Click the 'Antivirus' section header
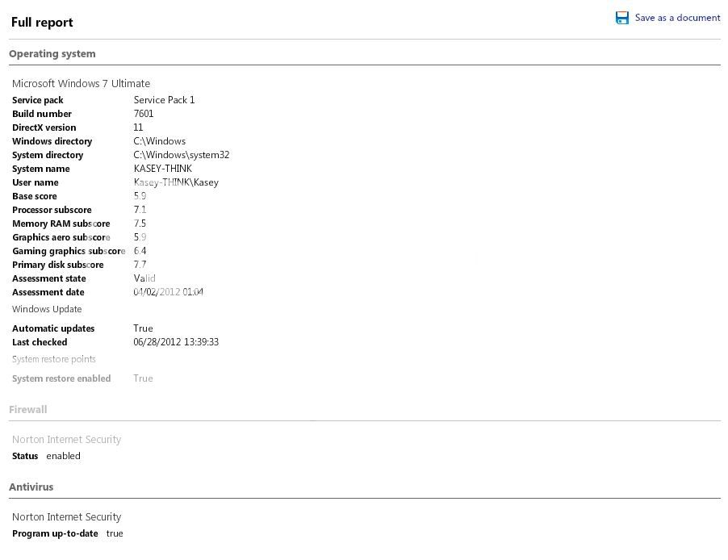Viewport: 728px width, 560px height. 31,487
